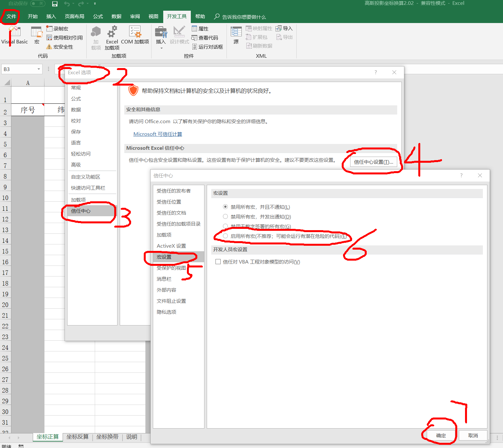Click the Tell Me search magnifier icon

click(217, 16)
